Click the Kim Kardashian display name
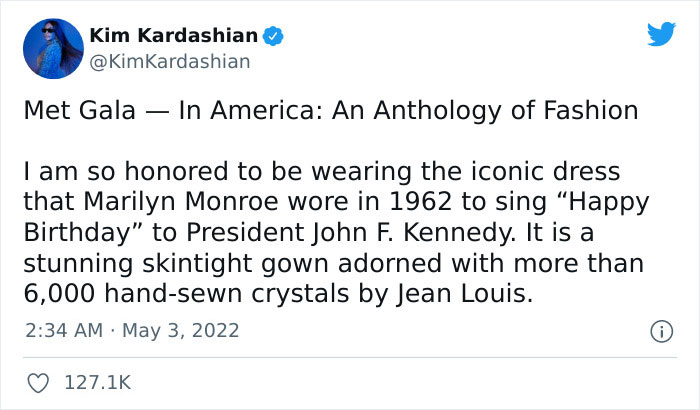Screen dimensions: 700x410 point(173,37)
